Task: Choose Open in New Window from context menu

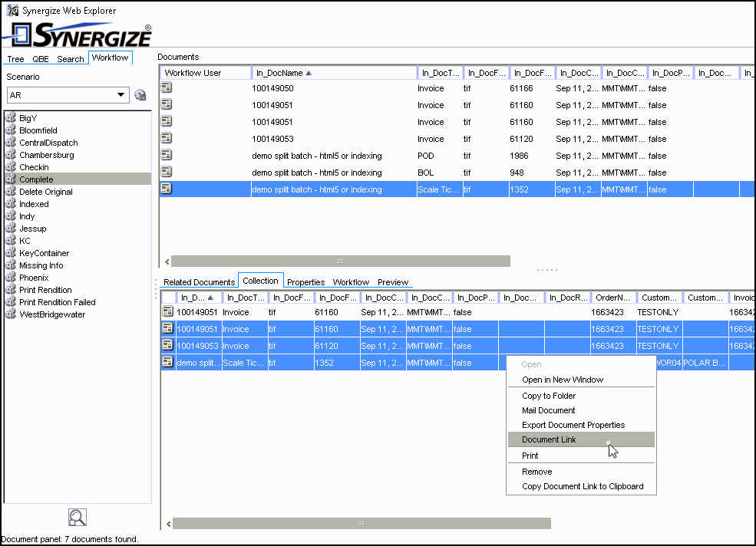Action: 582,380
